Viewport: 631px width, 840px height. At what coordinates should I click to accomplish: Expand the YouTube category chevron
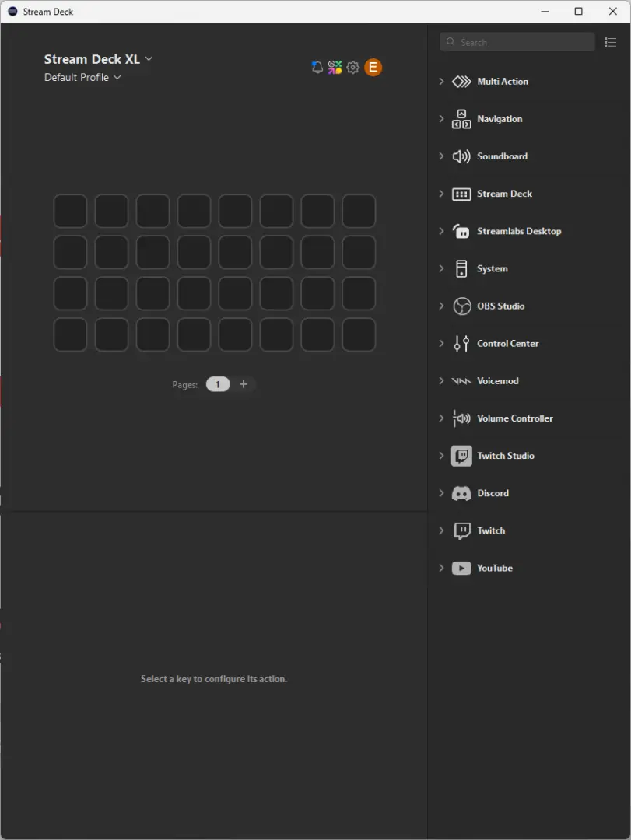click(x=441, y=569)
